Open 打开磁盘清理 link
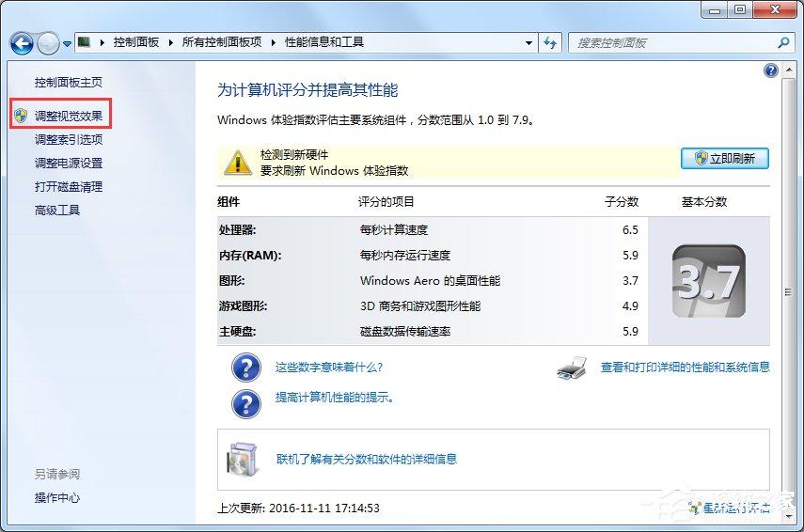This screenshot has width=804, height=532. (x=69, y=186)
